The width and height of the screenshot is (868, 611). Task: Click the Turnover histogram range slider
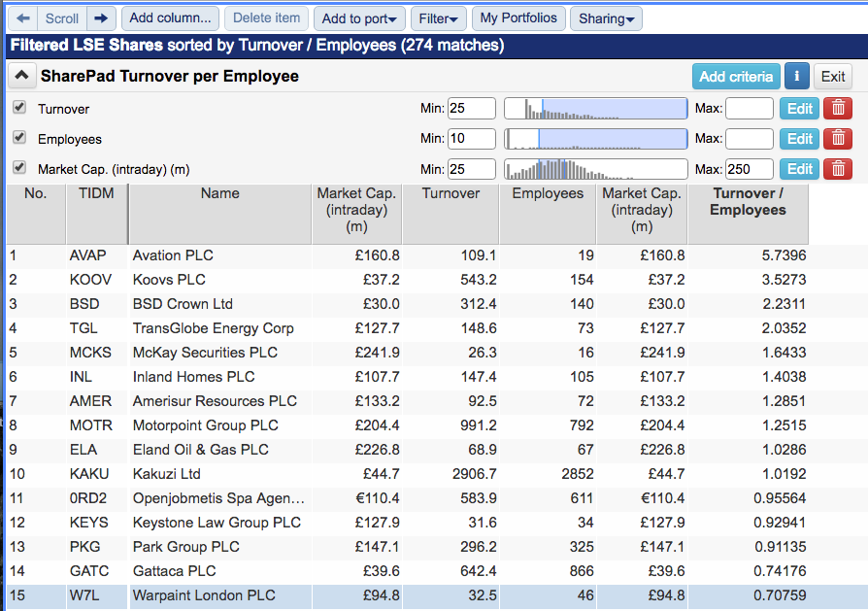[595, 109]
